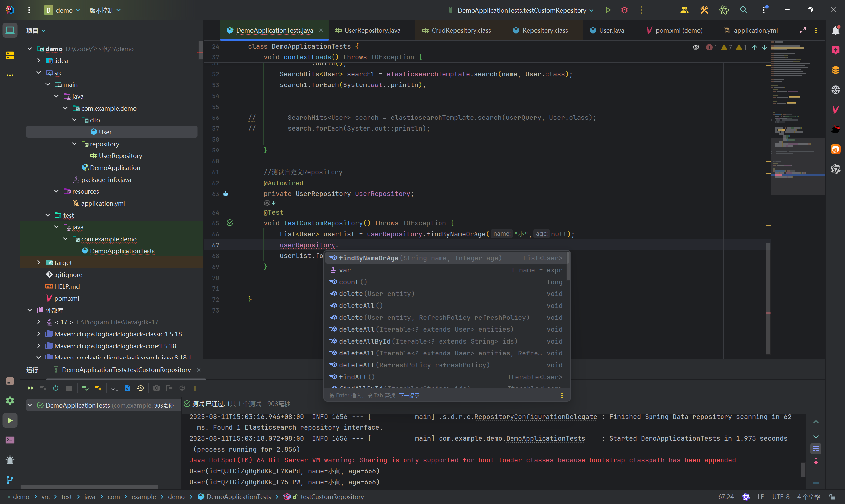Image resolution: width=845 pixels, height=504 pixels.
Task: Open UTF-8 encoding selector
Action: tap(781, 497)
